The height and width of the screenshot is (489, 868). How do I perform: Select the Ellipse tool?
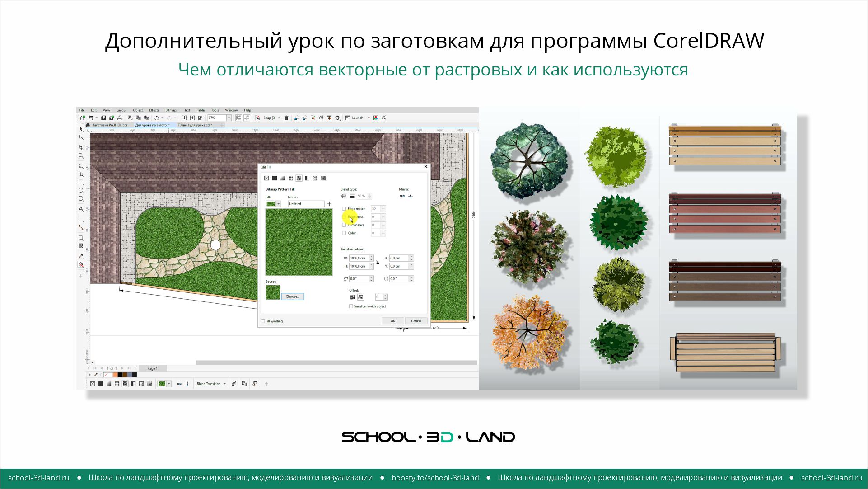pyautogui.click(x=81, y=190)
